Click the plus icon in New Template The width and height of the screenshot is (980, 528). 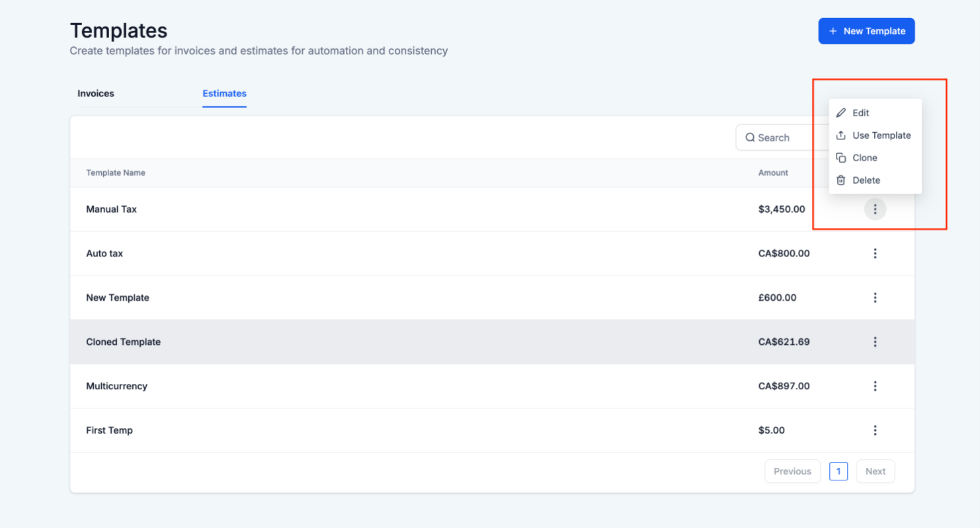(833, 31)
